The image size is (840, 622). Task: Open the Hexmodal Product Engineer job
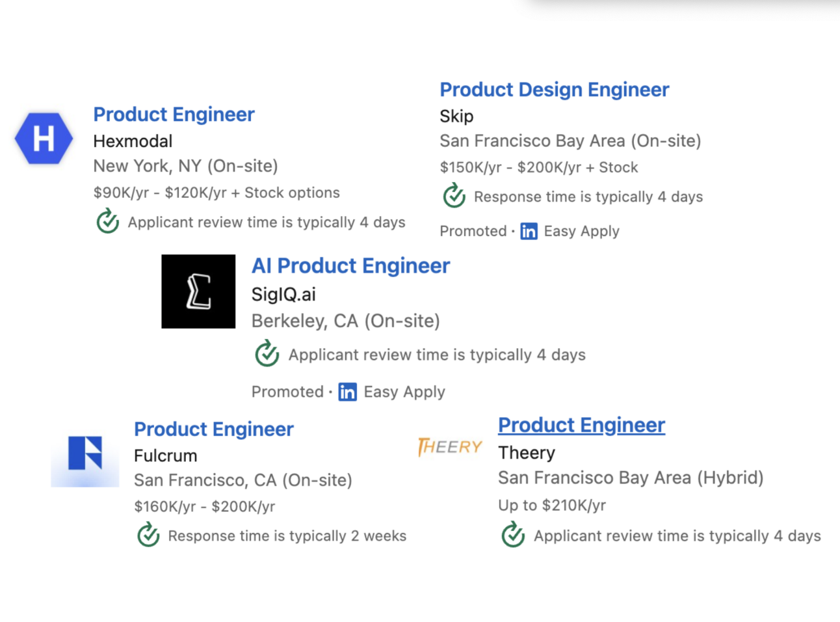(174, 115)
